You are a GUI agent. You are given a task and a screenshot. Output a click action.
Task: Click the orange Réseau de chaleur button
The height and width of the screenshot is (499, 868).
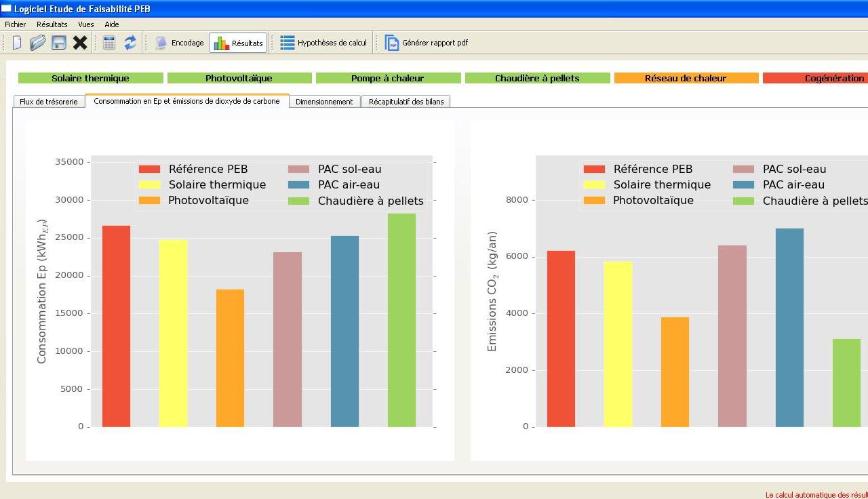point(686,78)
